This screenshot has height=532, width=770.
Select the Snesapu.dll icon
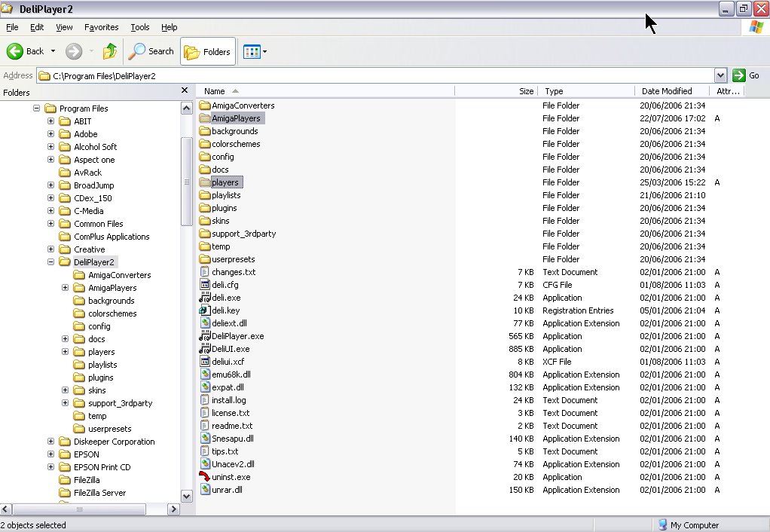tap(205, 439)
